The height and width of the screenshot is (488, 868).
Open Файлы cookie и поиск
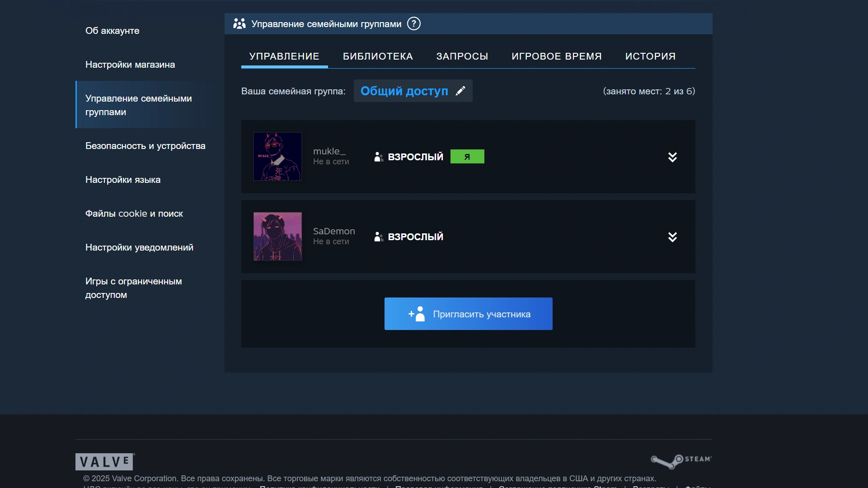134,214
